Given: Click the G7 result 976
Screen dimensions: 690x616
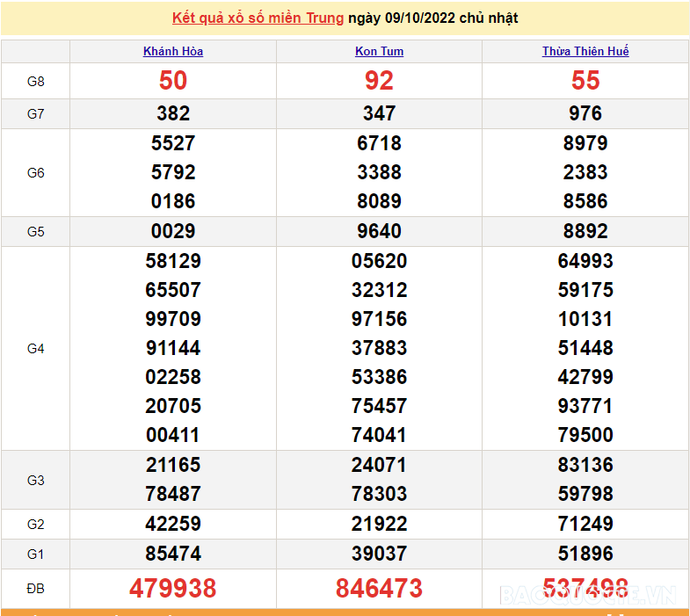Looking at the screenshot, I should coord(585,113).
